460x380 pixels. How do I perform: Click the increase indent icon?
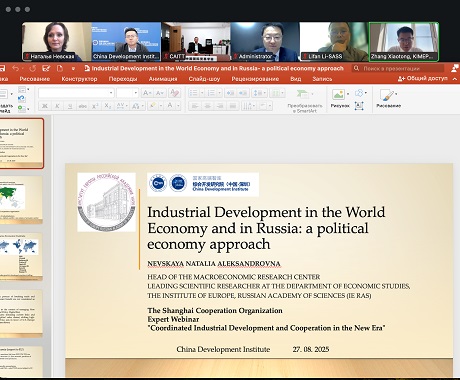click(243, 93)
